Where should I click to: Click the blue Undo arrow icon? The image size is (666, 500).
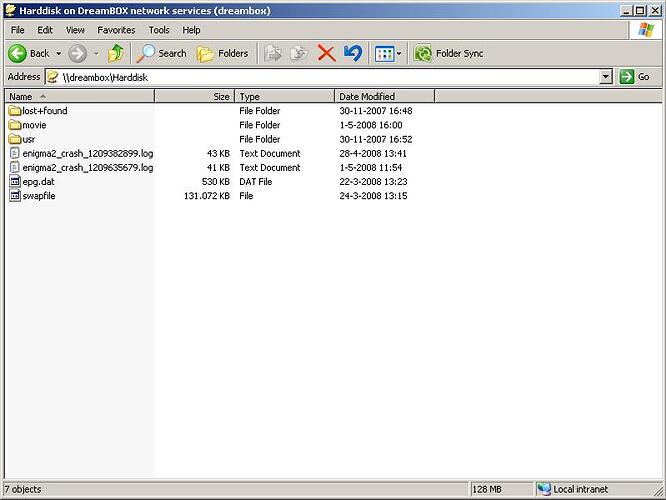(353, 54)
